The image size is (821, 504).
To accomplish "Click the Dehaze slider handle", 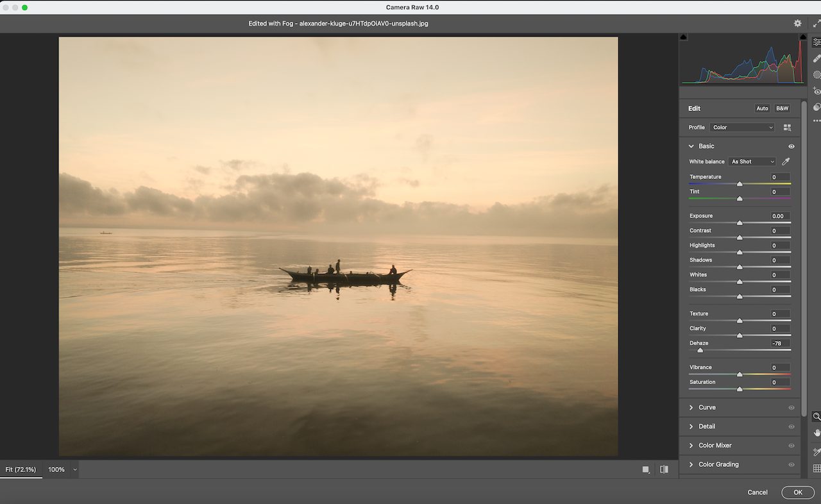I will [700, 351].
